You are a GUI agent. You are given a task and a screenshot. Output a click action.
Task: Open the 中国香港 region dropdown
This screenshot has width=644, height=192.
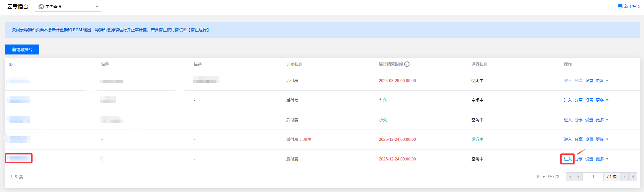click(x=68, y=7)
